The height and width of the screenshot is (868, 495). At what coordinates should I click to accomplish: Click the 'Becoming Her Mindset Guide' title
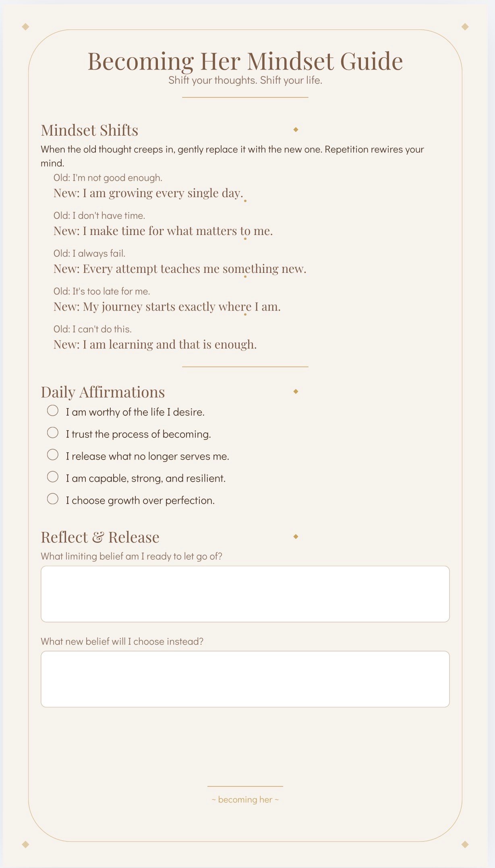(x=245, y=62)
